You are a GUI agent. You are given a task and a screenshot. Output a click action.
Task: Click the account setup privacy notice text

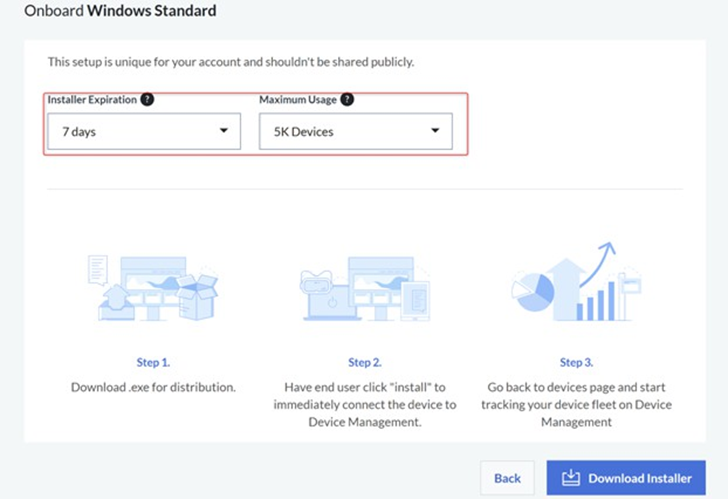click(x=231, y=62)
